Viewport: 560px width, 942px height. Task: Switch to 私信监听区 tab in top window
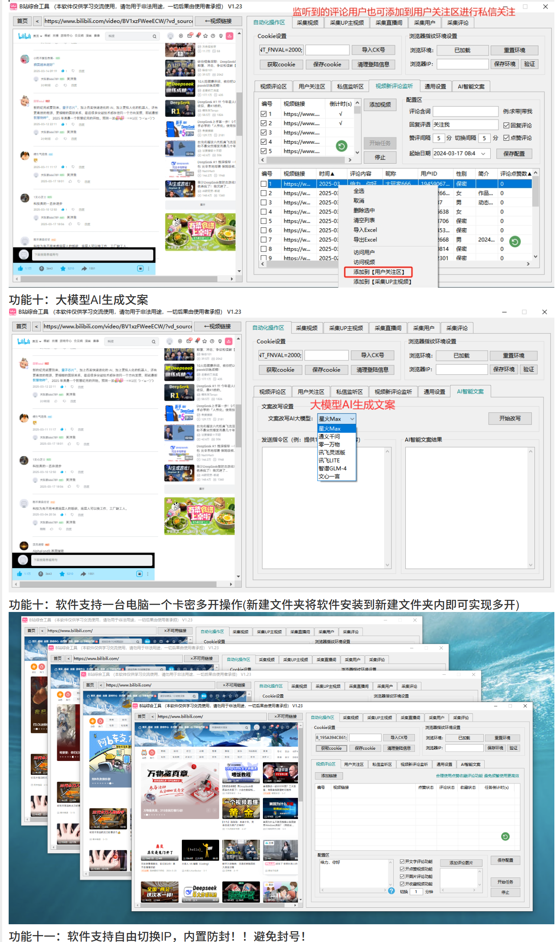coord(350,87)
